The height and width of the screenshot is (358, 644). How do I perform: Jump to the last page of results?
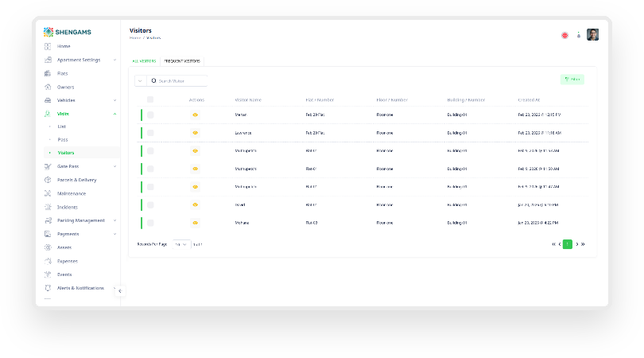coord(583,244)
